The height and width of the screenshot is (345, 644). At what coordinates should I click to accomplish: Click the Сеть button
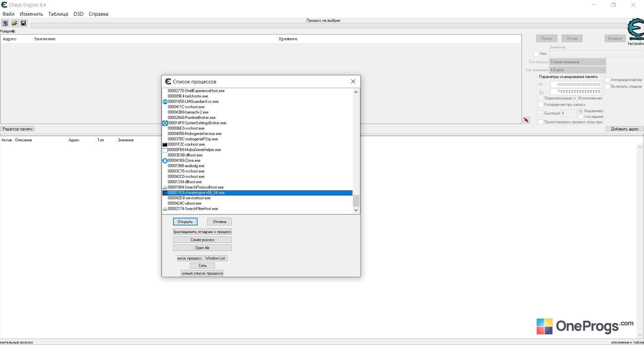[x=203, y=266]
